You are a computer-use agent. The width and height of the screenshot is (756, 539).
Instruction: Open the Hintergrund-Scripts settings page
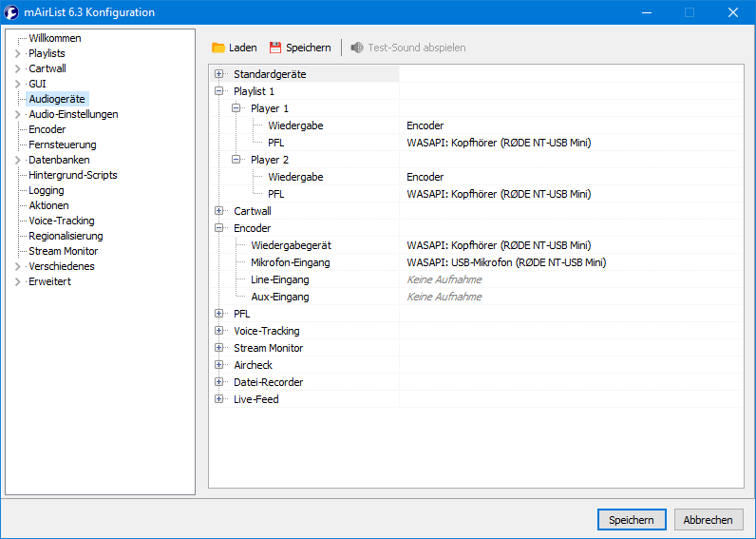pyautogui.click(x=72, y=175)
